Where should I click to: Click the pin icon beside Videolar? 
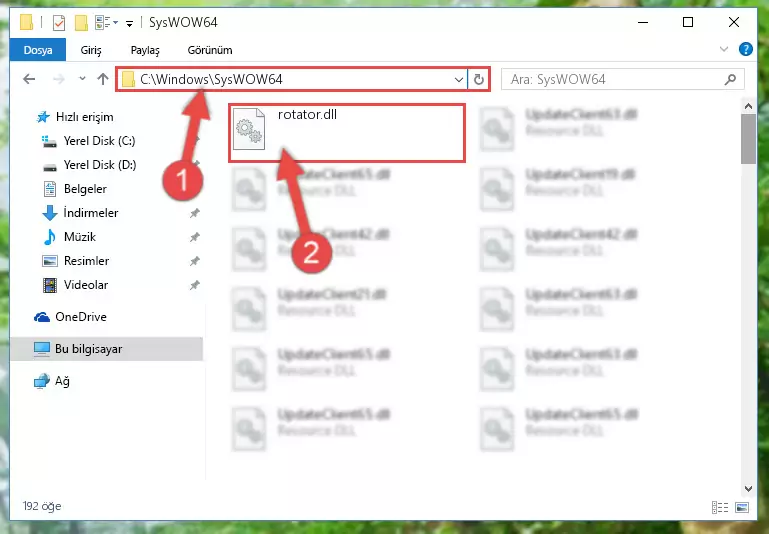[195, 285]
